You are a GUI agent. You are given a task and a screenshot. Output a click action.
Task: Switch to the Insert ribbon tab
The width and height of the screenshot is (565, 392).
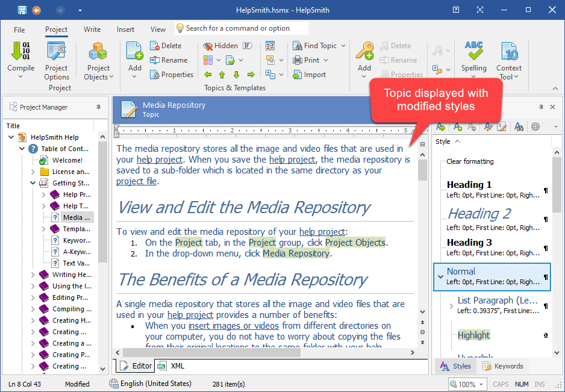point(125,30)
